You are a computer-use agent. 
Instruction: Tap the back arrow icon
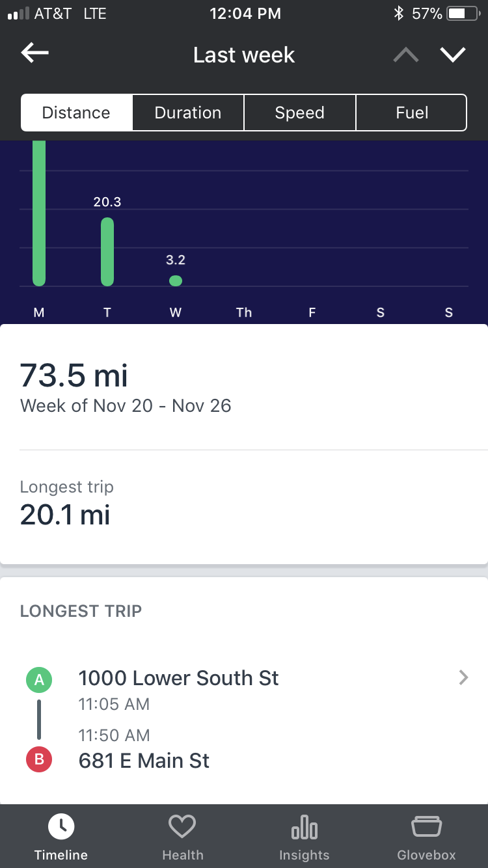coord(35,53)
